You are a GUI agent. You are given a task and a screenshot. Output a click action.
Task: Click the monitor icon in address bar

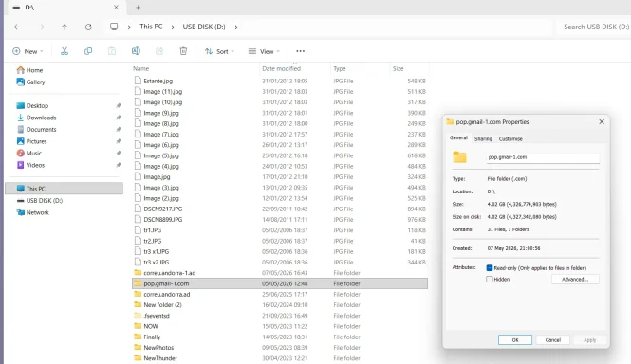point(114,27)
